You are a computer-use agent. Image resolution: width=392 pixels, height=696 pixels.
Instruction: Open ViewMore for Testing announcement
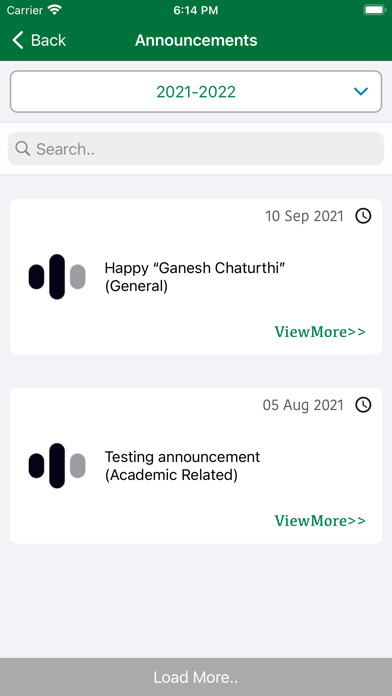click(320, 520)
